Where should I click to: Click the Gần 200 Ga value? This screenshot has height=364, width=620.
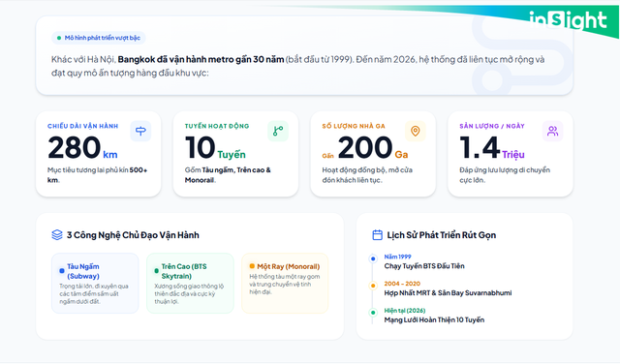365,147
